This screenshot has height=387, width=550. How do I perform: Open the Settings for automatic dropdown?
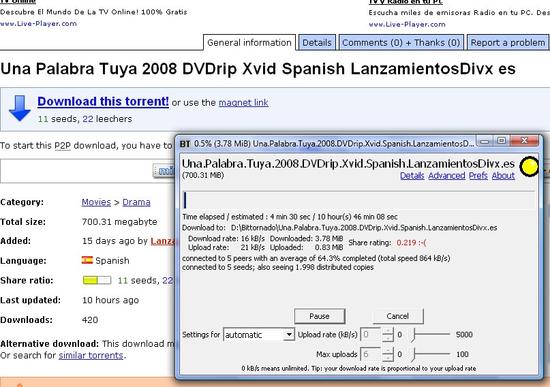coord(259,335)
